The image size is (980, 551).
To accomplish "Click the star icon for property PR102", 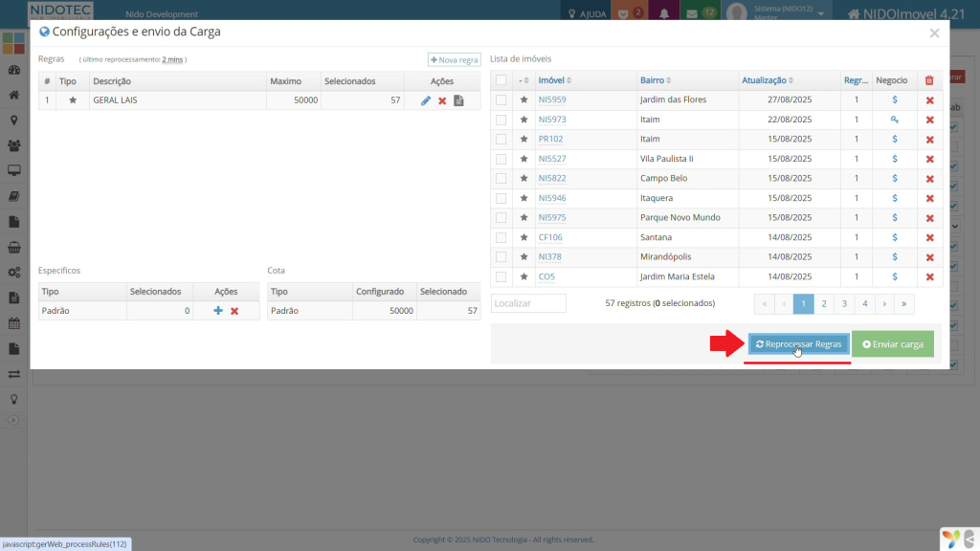I will tap(523, 140).
